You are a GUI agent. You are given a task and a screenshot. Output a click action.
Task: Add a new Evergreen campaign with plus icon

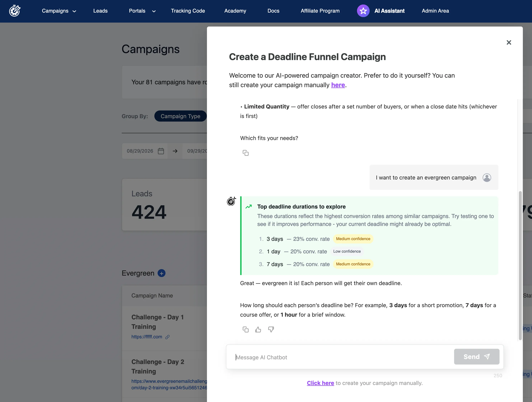pyautogui.click(x=161, y=273)
